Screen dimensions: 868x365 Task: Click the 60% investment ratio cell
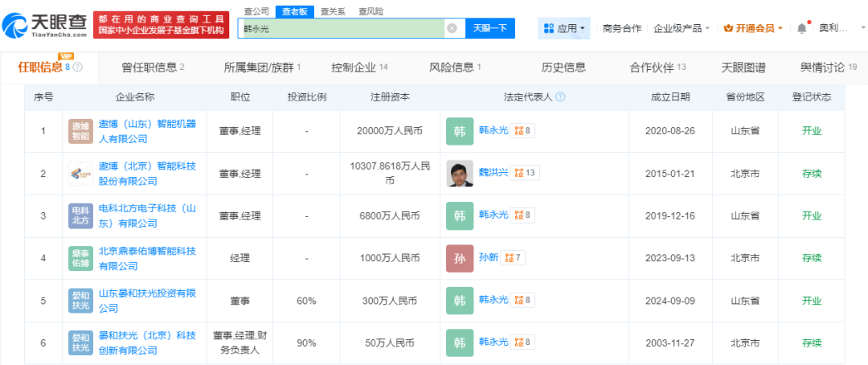(306, 300)
